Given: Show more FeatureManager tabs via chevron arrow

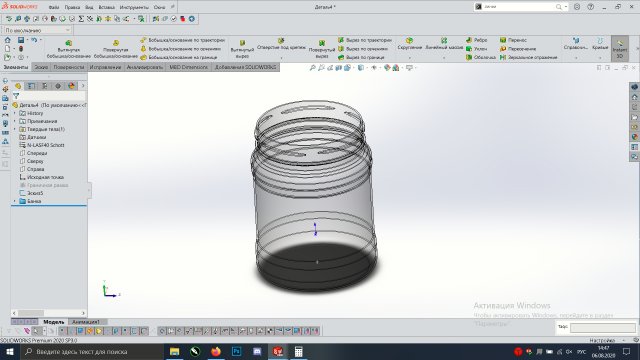Looking at the screenshot, I should 83,86.
